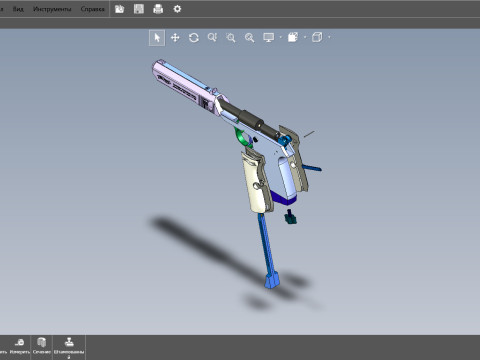Activate the Rotate view tool
480x360 pixels.
pyautogui.click(x=194, y=38)
